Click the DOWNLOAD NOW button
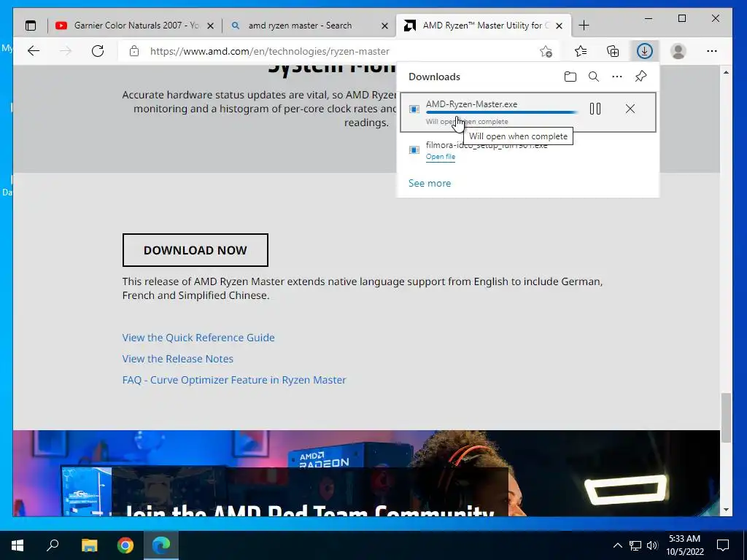Screen dimensions: 747x560 [196, 250]
